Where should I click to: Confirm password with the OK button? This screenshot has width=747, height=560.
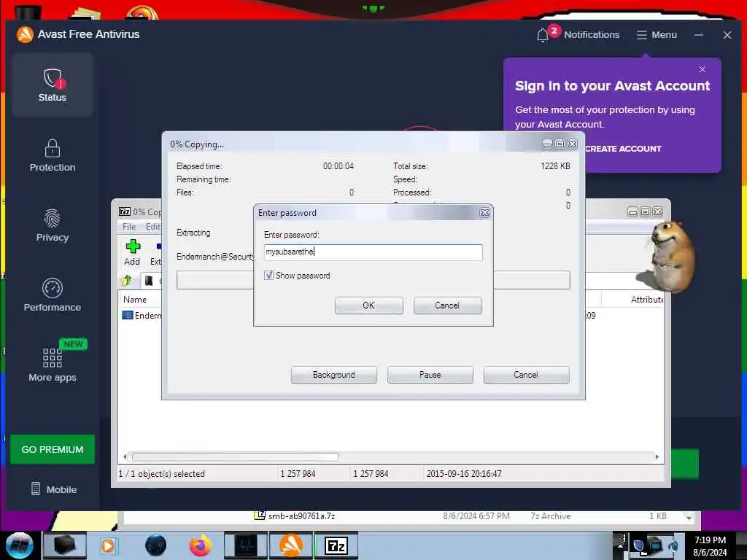[x=368, y=306]
